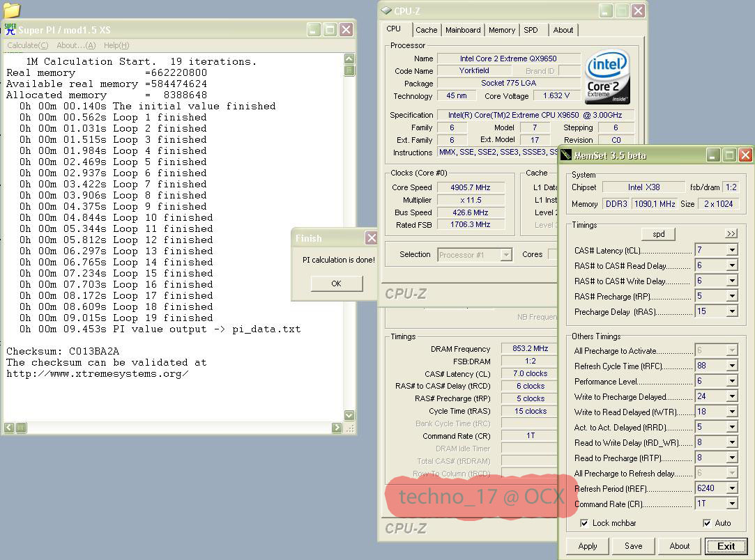Switch to the Mainboard tab in CPU-Z
The image size is (755, 560).
point(463,31)
